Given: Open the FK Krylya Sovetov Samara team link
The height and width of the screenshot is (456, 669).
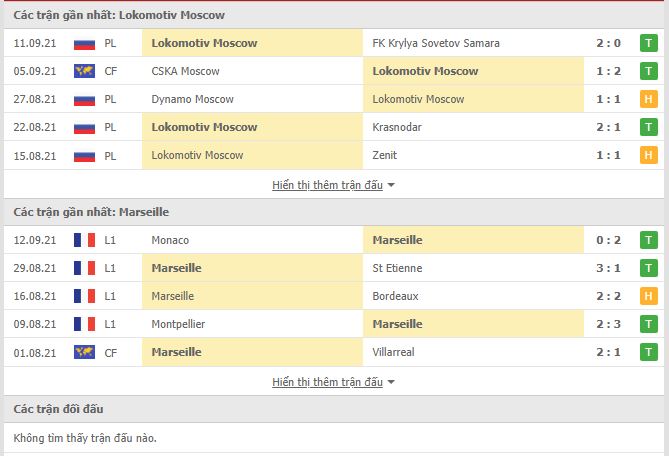Looking at the screenshot, I should [x=436, y=43].
